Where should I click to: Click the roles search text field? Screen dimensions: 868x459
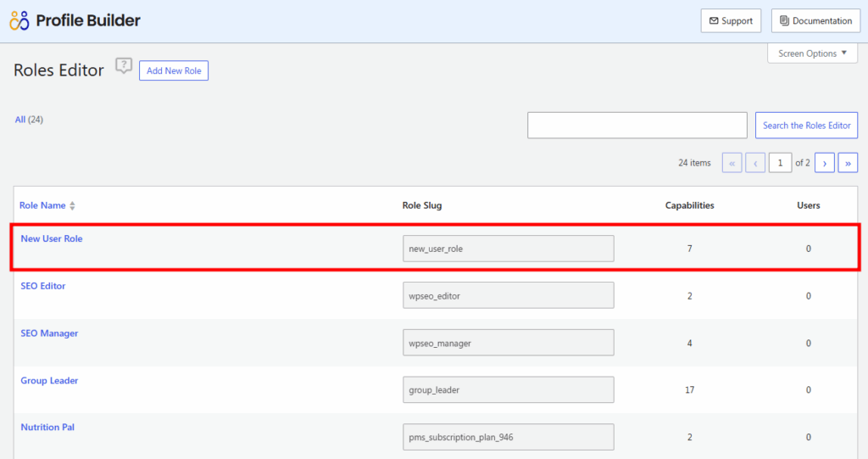tap(637, 126)
